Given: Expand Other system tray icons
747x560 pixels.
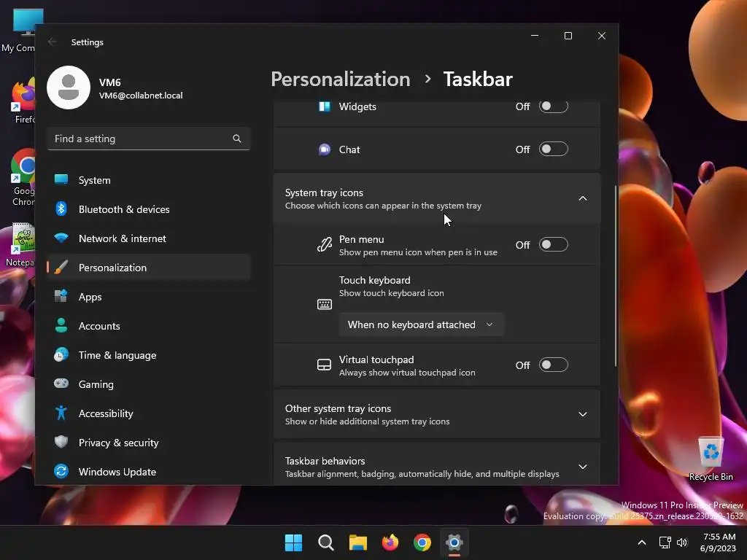Looking at the screenshot, I should 583,414.
